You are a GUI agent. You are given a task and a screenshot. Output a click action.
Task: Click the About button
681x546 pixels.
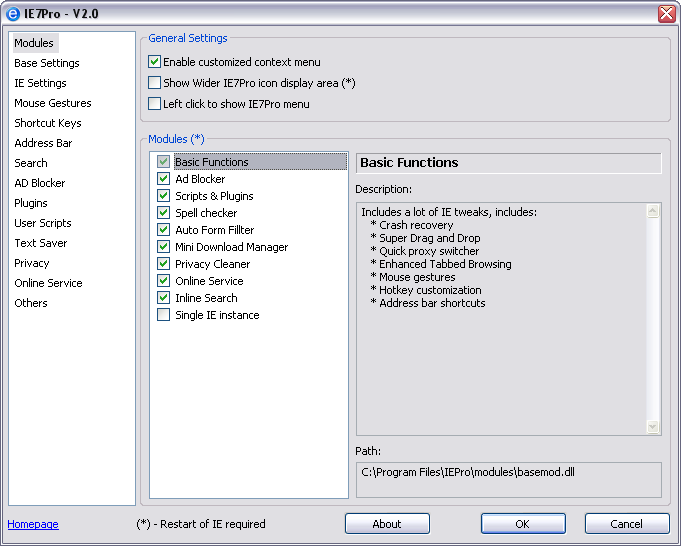click(387, 524)
